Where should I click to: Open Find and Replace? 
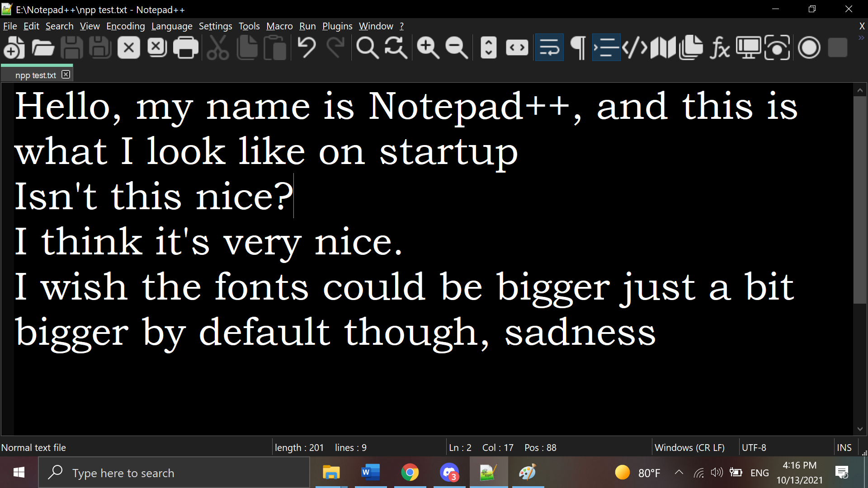[396, 47]
